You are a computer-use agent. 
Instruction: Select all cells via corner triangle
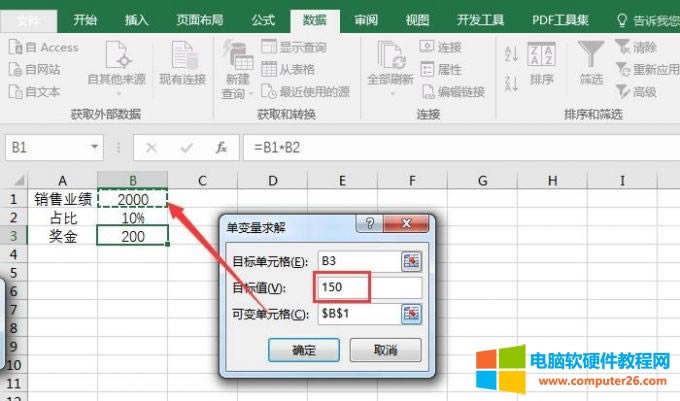click(18, 180)
